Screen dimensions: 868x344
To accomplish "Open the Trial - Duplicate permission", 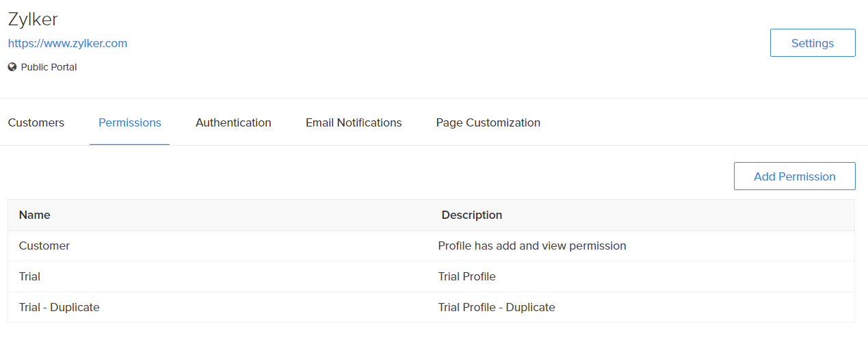I will 59,307.
